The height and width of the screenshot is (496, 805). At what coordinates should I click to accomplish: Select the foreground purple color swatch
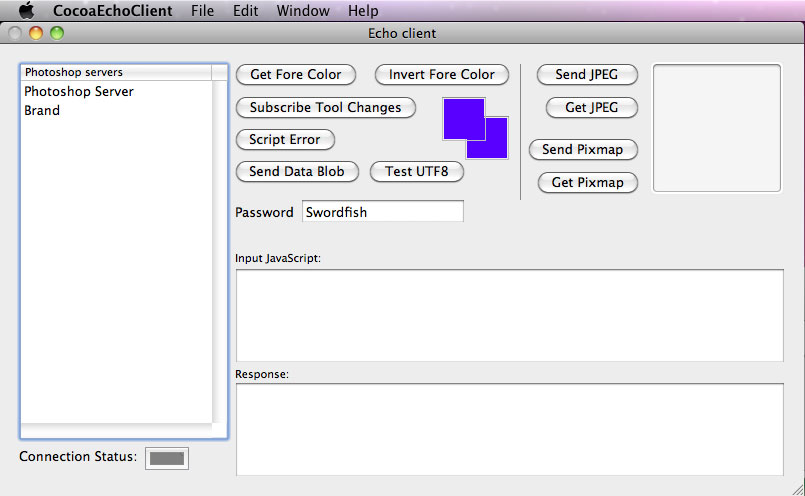click(464, 119)
